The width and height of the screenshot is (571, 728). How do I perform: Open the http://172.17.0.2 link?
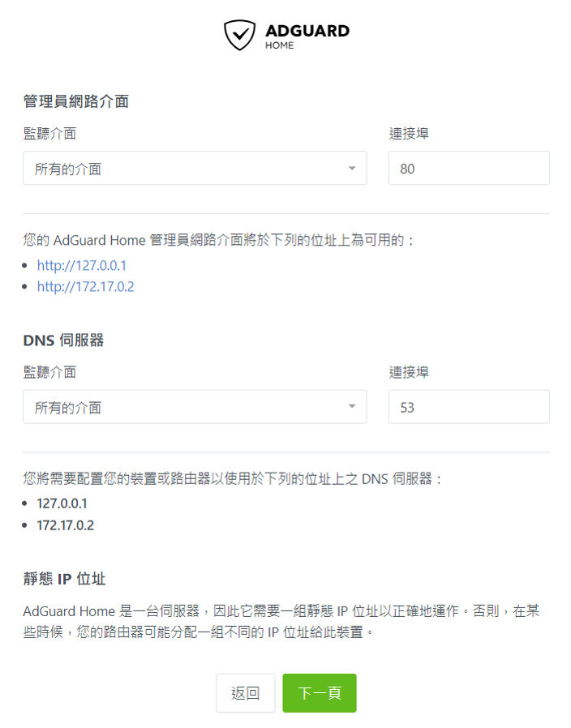[85, 286]
